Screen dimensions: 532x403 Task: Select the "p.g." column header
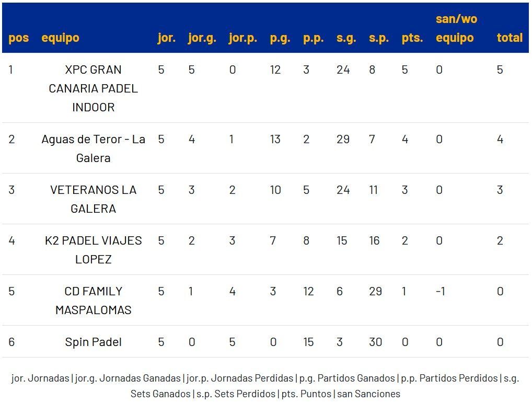[x=280, y=38]
